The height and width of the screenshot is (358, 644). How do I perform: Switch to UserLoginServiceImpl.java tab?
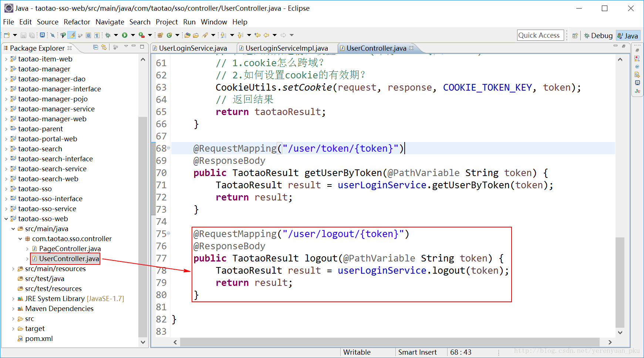[x=287, y=48]
